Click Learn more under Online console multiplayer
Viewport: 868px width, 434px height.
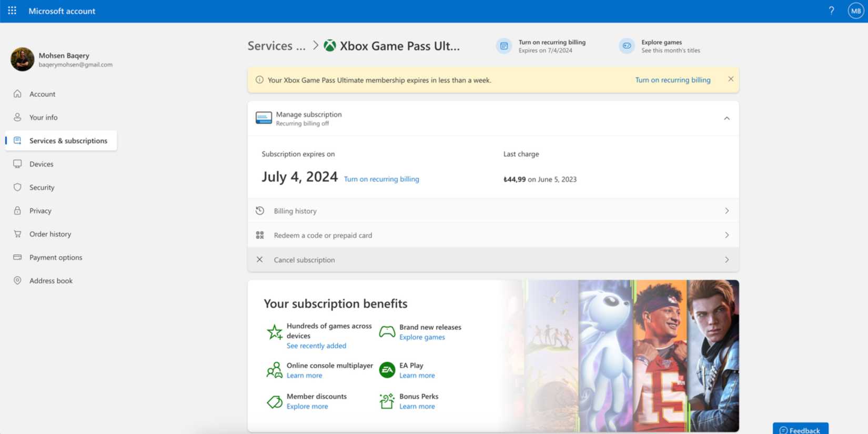[304, 376]
